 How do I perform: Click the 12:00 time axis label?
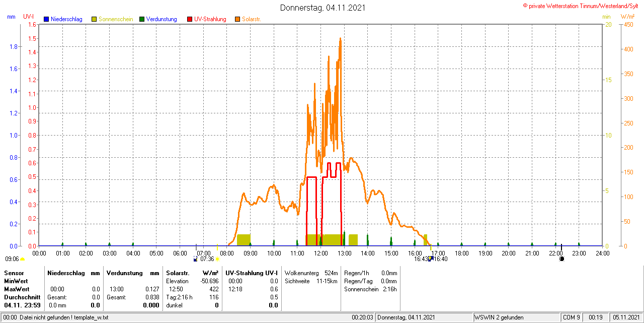pos(320,253)
